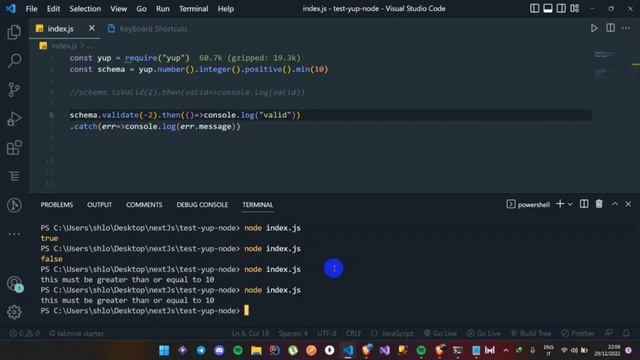
Task: Select the TERMINAL panel tab
Action: click(258, 204)
